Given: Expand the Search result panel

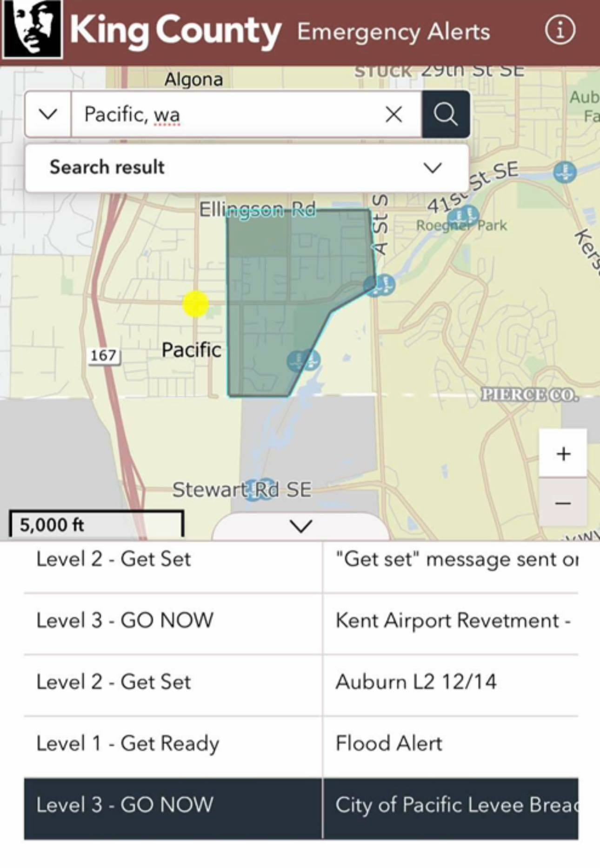Looking at the screenshot, I should (x=432, y=167).
